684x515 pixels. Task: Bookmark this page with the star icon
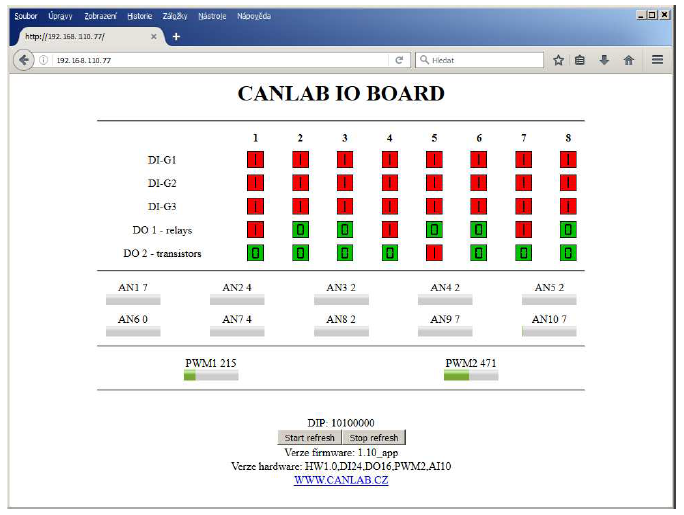[558, 60]
